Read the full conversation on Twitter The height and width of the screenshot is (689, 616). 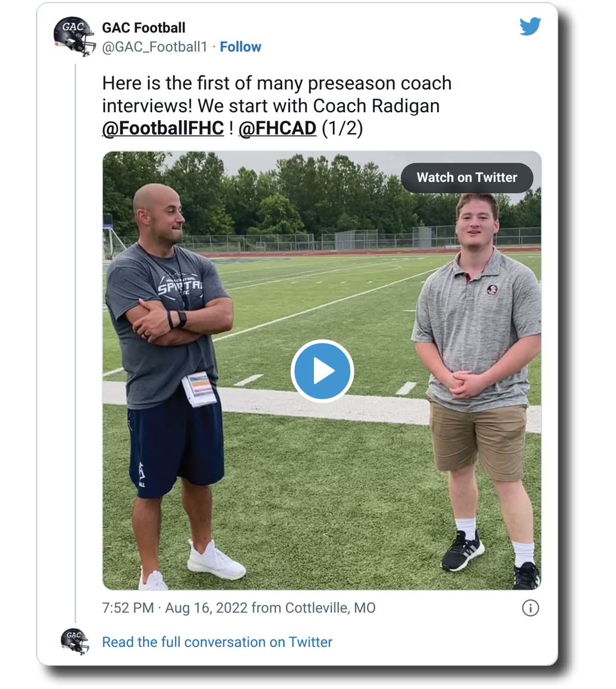(x=217, y=642)
